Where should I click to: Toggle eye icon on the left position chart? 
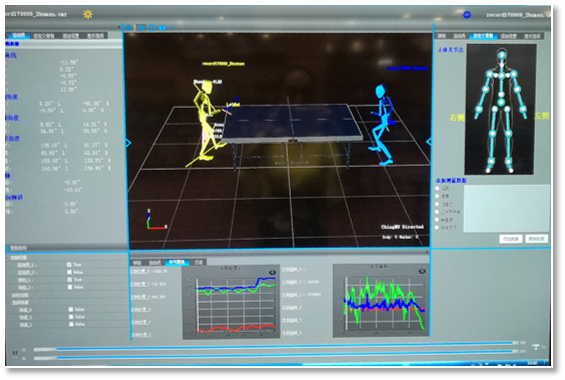tap(272, 273)
